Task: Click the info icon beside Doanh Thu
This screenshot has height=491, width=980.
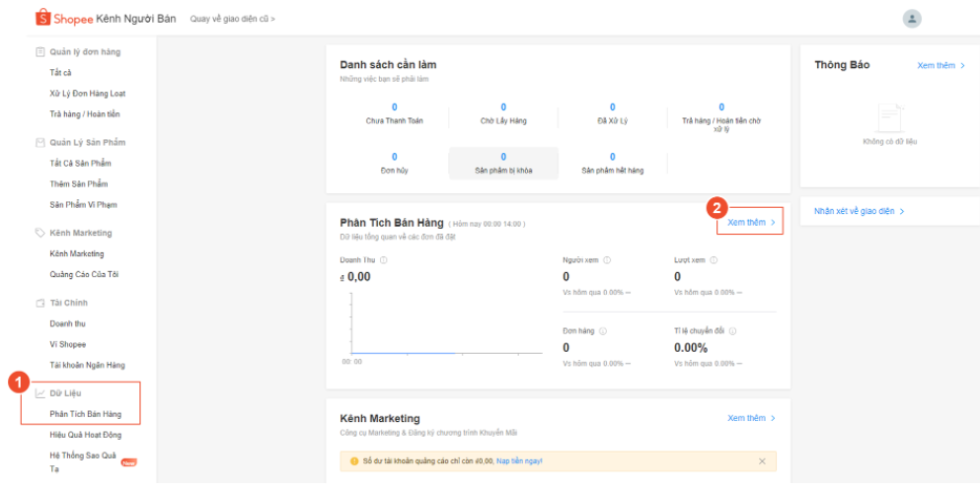Action: click(x=384, y=260)
